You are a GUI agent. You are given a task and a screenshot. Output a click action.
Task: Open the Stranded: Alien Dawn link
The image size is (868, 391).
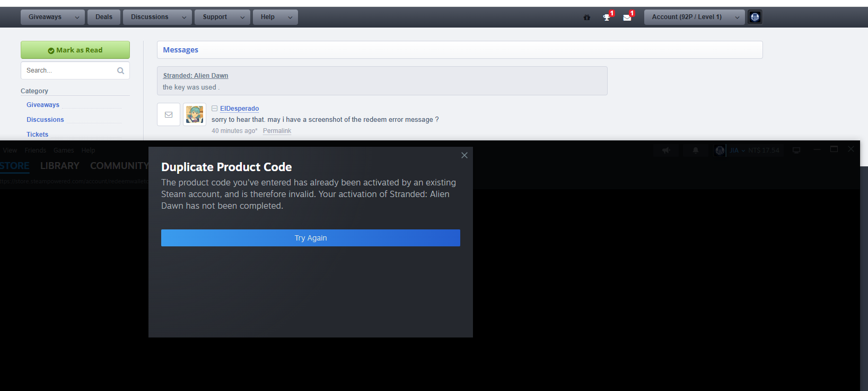click(196, 76)
